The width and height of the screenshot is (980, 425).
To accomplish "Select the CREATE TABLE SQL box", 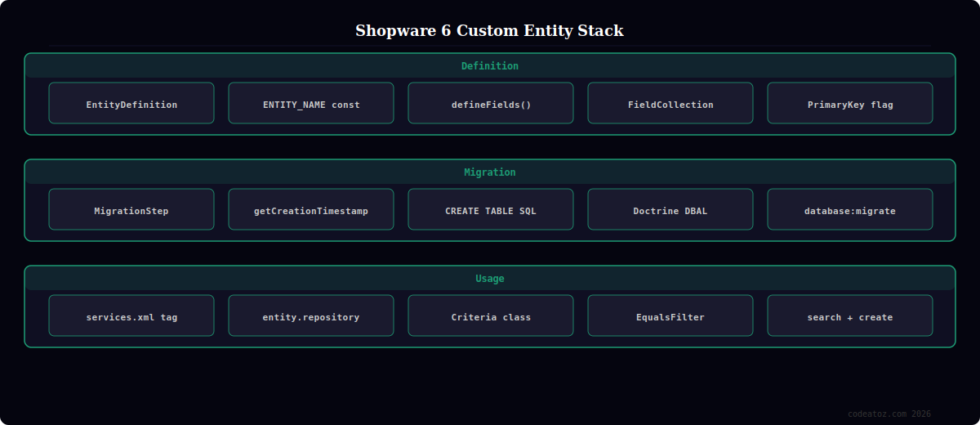I will pos(491,209).
